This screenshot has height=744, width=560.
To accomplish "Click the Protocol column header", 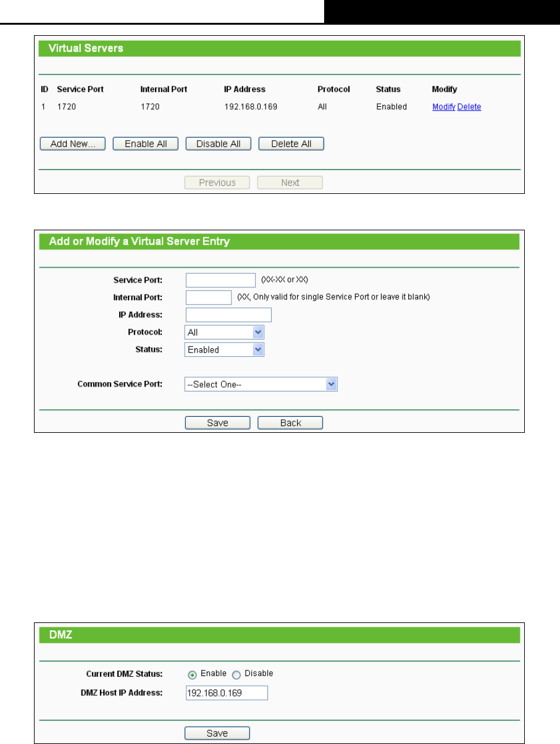I will (x=334, y=90).
